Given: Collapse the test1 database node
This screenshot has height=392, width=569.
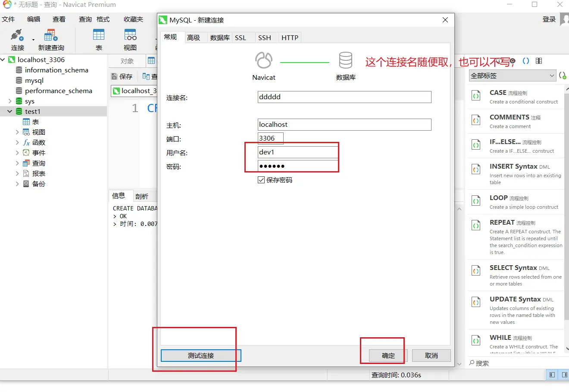Looking at the screenshot, I should pos(10,111).
